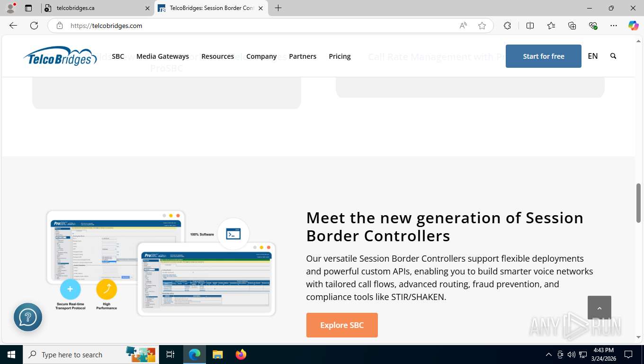Open the taskbar clock and date
Screen dimensions: 644x364
[x=603, y=355]
